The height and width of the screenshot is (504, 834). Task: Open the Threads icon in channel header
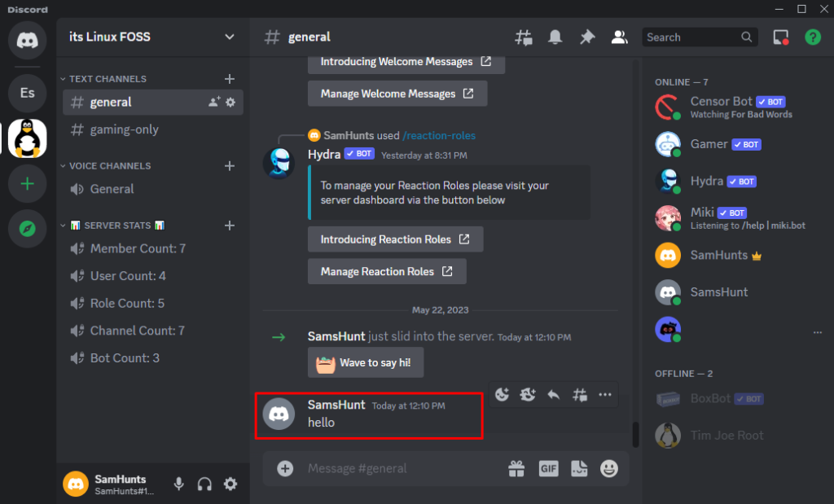click(x=524, y=37)
